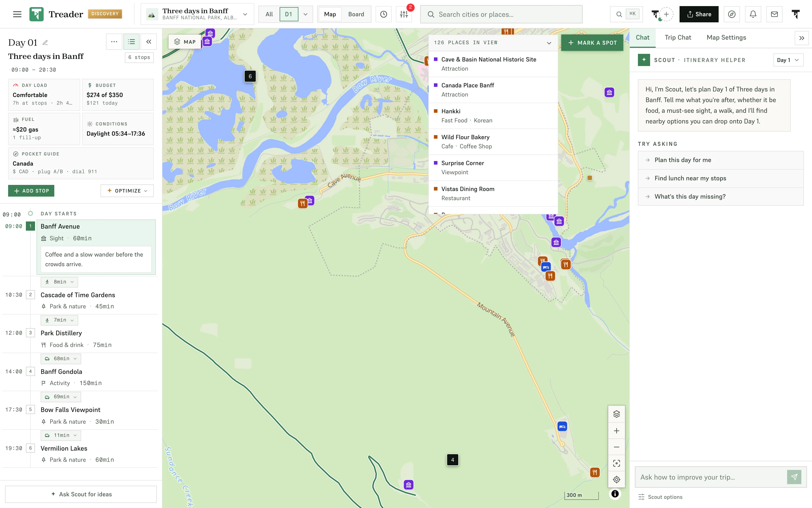Screen dimensions: 812x508
Task: Open the filters sliders icon with badge
Action: pos(404,14)
